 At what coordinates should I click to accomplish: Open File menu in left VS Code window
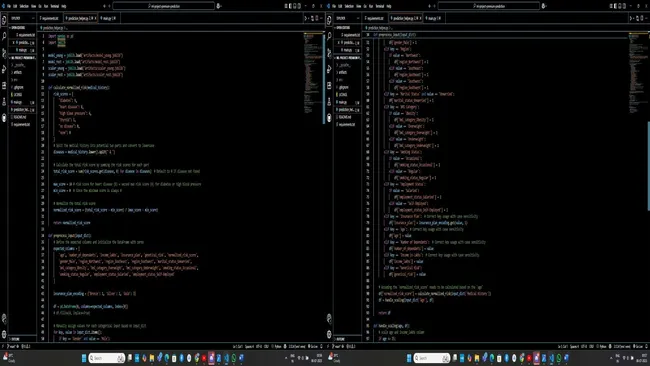coord(9,6)
